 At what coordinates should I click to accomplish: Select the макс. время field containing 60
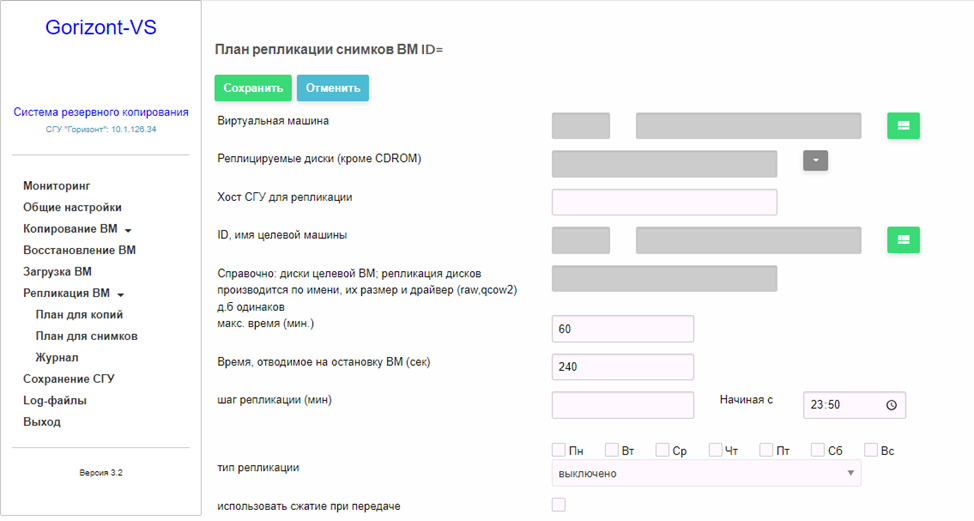[x=622, y=328]
